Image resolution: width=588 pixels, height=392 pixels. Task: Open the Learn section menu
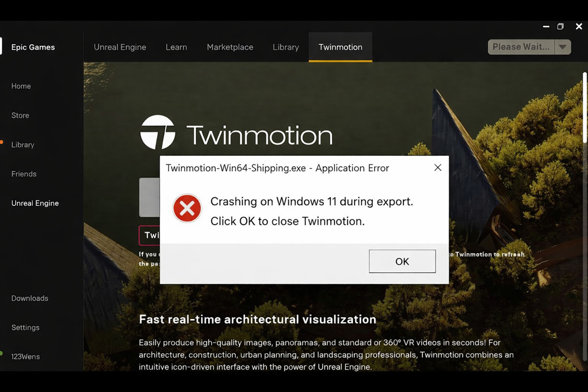[176, 47]
